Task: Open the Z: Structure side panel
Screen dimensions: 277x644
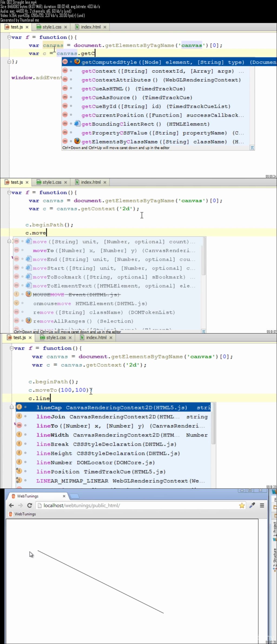Action: (x=275, y=560)
